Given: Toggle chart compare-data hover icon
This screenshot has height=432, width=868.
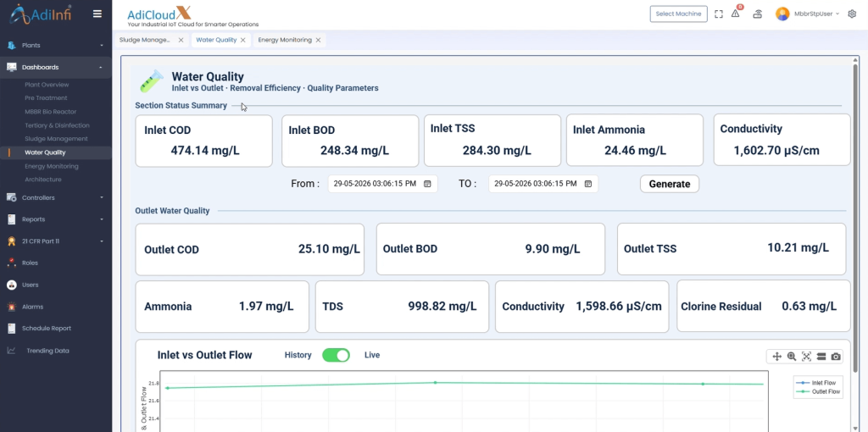Looking at the screenshot, I should point(821,357).
